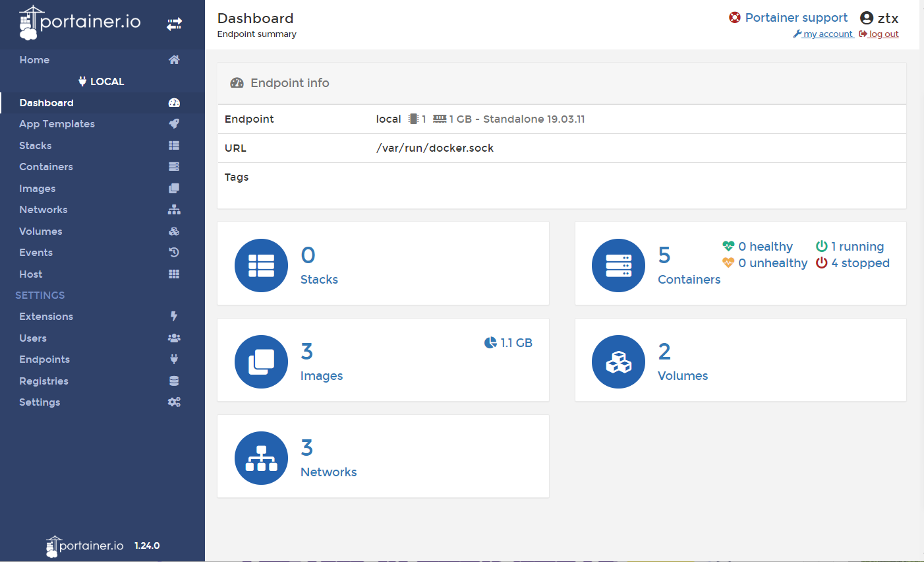924x562 pixels.
Task: Open App Templates in the sidebar
Action: point(102,124)
